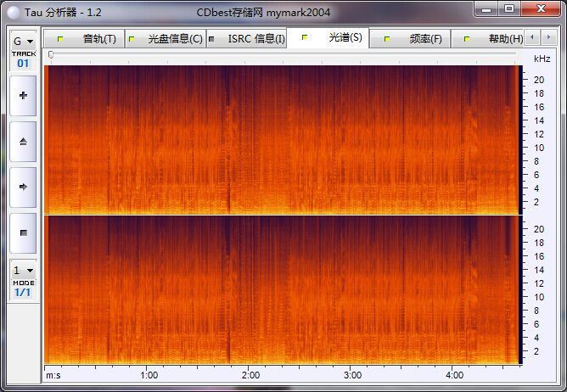Click the MODE 1/1 indicator
Image resolution: width=567 pixels, height=392 pixels.
tap(24, 289)
